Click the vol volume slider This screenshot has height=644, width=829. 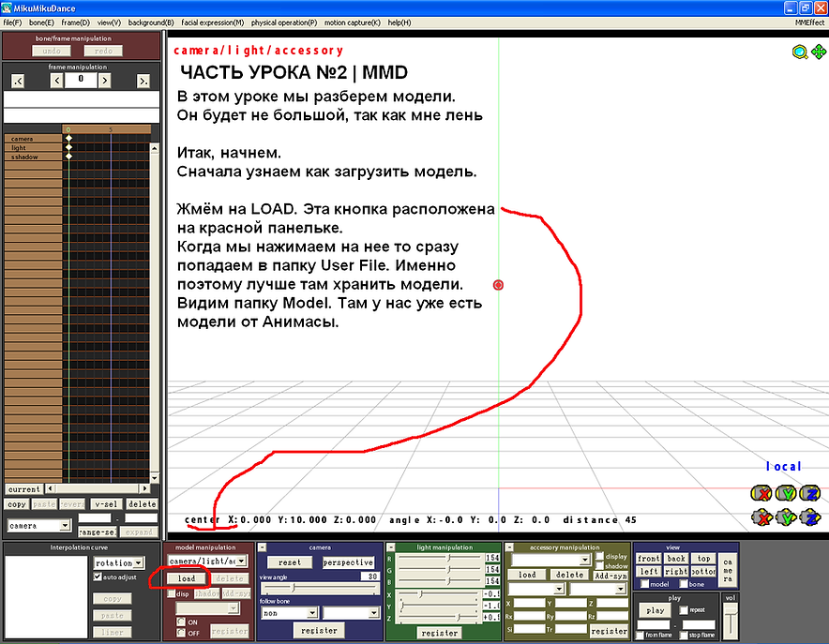(731, 622)
